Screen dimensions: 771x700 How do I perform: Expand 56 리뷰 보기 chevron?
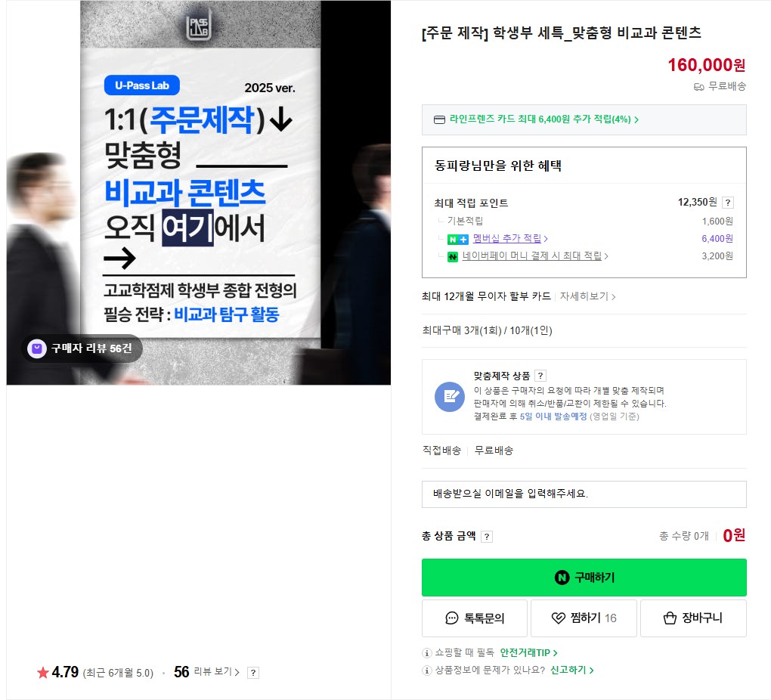pos(237,672)
